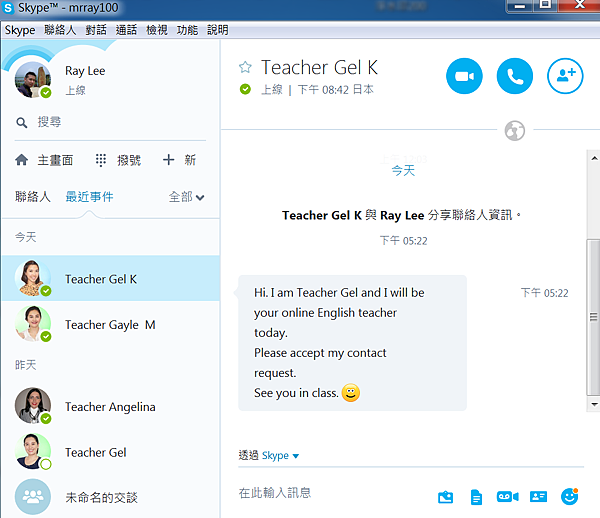Click the online status badge on Ray Lee's avatar
The width and height of the screenshot is (600, 518).
46,92
